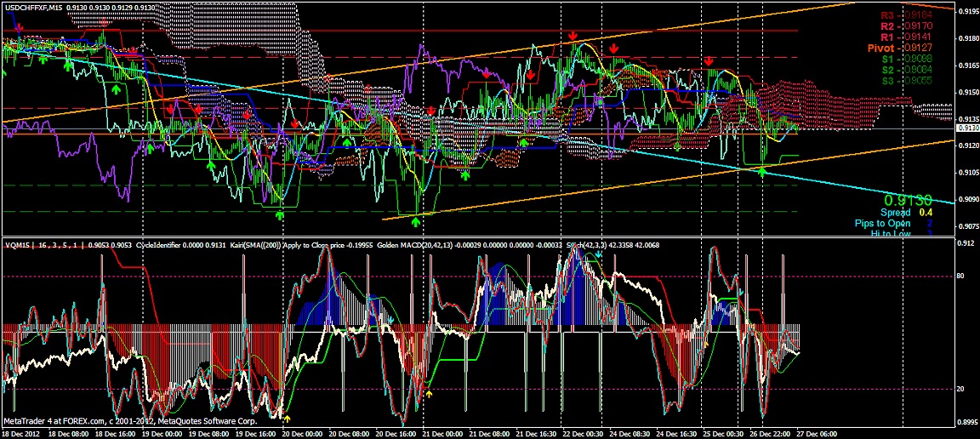Screen dimensions: 980x439
Task: Click the yellow up arrow near 20 Dec 16:00 in the oscillator
Action: (x=429, y=395)
